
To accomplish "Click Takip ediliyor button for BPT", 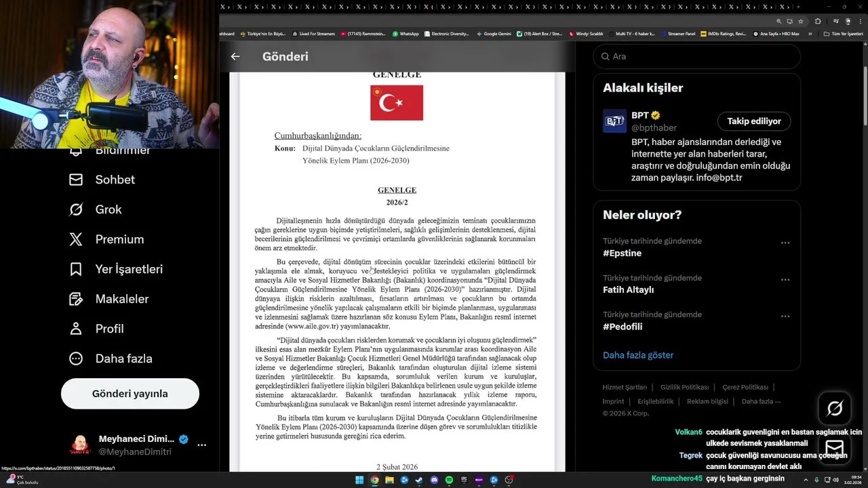I will click(x=754, y=121).
